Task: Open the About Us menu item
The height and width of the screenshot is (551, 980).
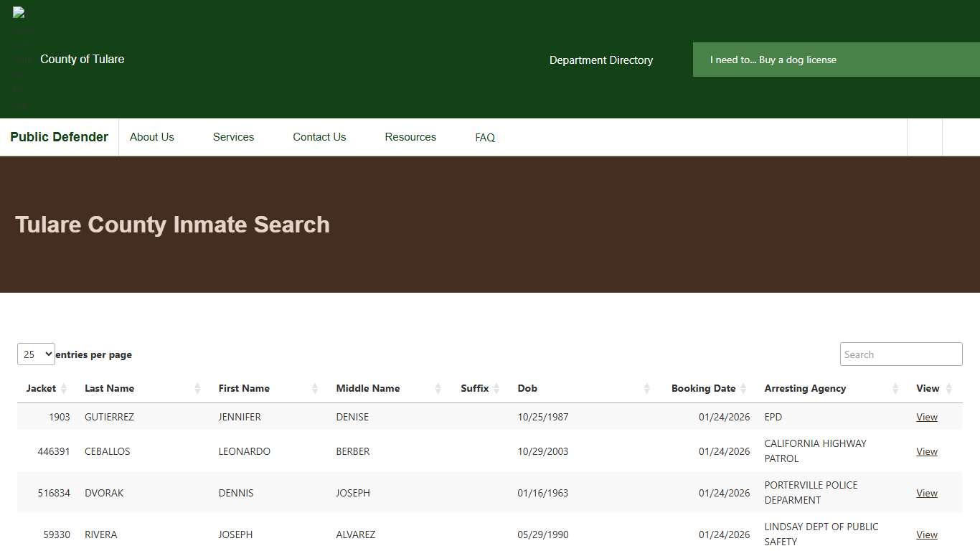Action: tap(151, 137)
